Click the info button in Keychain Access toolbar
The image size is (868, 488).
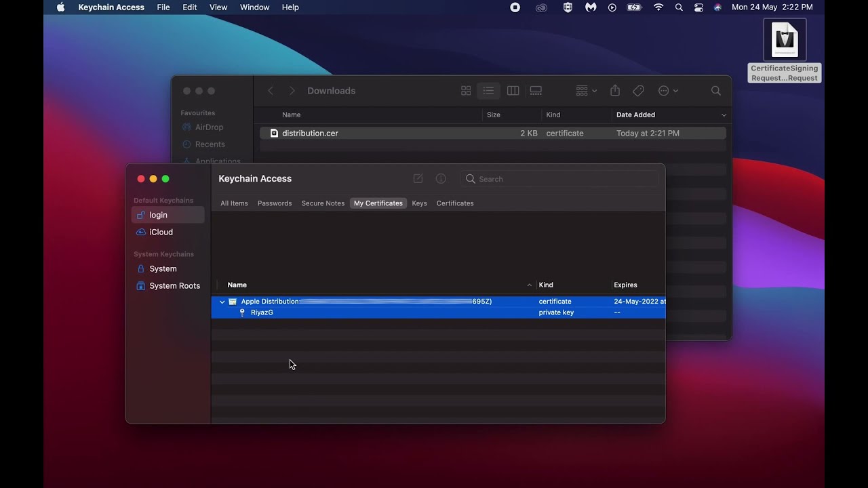pos(441,179)
